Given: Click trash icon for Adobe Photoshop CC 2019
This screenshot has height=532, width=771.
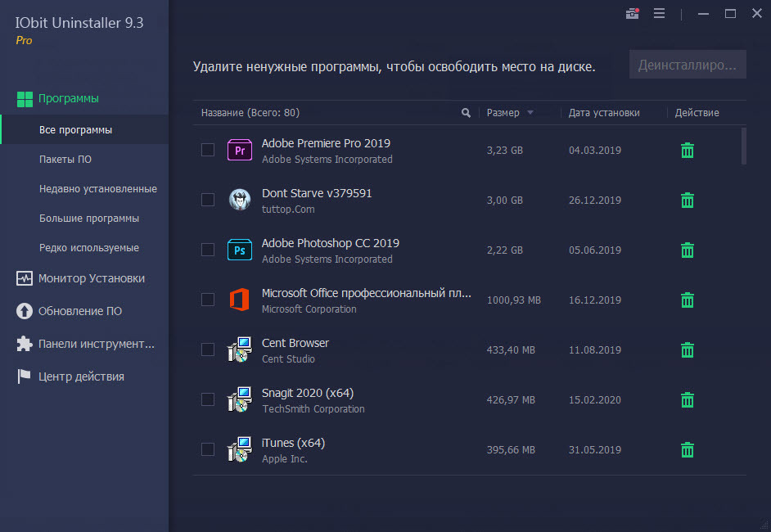Looking at the screenshot, I should pyautogui.click(x=688, y=250).
